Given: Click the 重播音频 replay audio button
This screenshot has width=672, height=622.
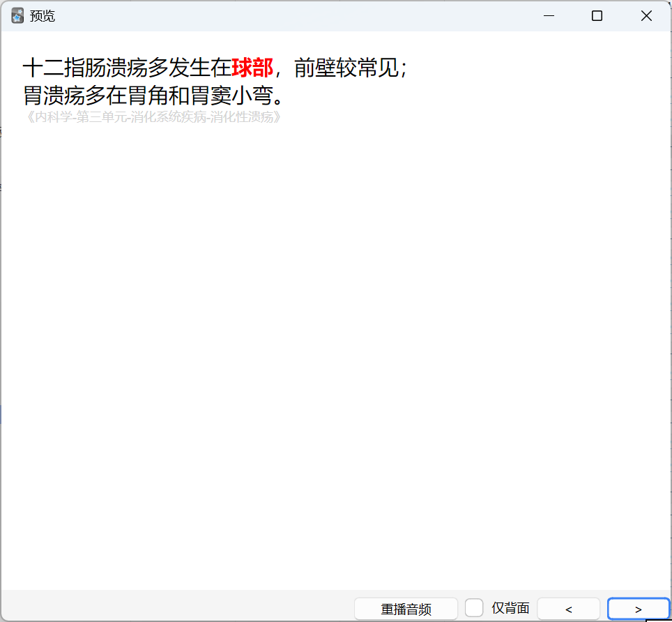Looking at the screenshot, I should [x=406, y=609].
